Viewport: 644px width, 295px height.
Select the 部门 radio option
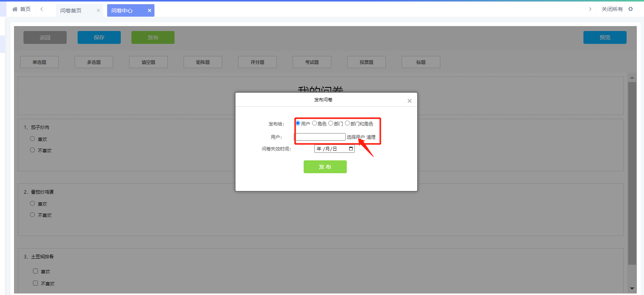331,123
